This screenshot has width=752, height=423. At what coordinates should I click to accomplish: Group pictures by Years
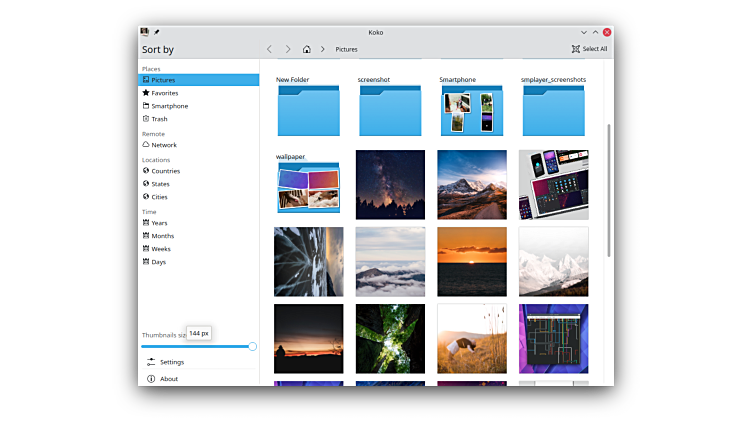click(159, 223)
